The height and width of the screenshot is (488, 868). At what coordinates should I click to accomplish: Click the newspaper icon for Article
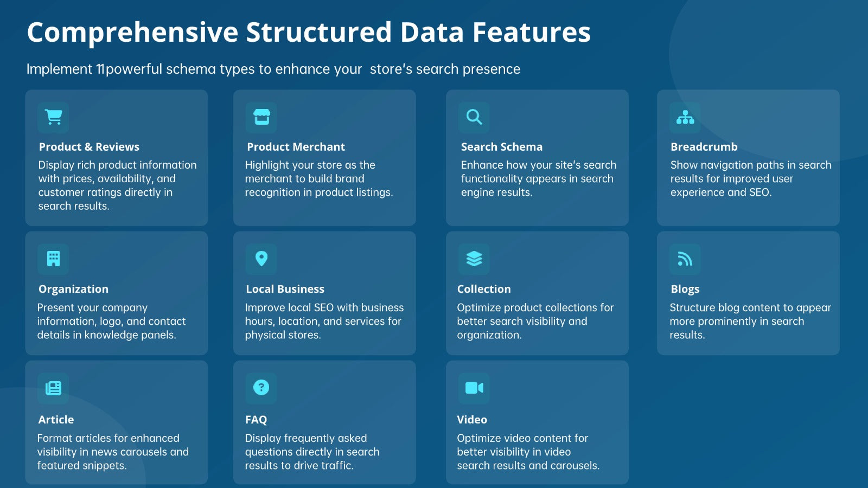53,388
